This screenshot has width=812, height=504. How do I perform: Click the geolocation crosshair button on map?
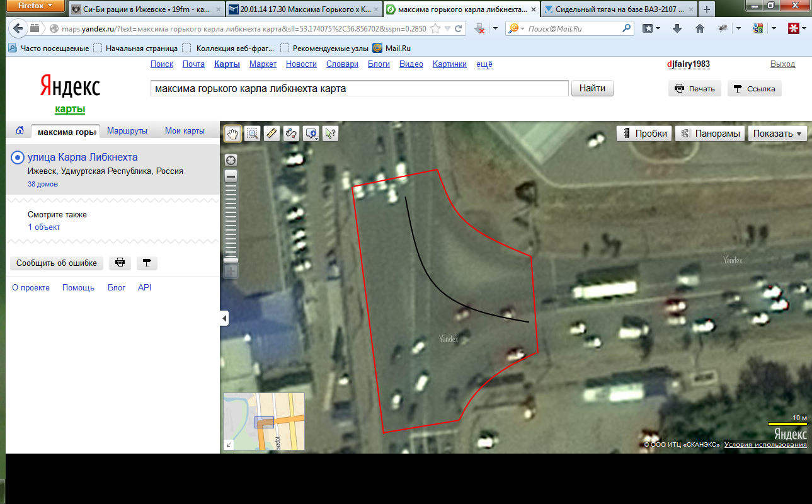pos(231,160)
